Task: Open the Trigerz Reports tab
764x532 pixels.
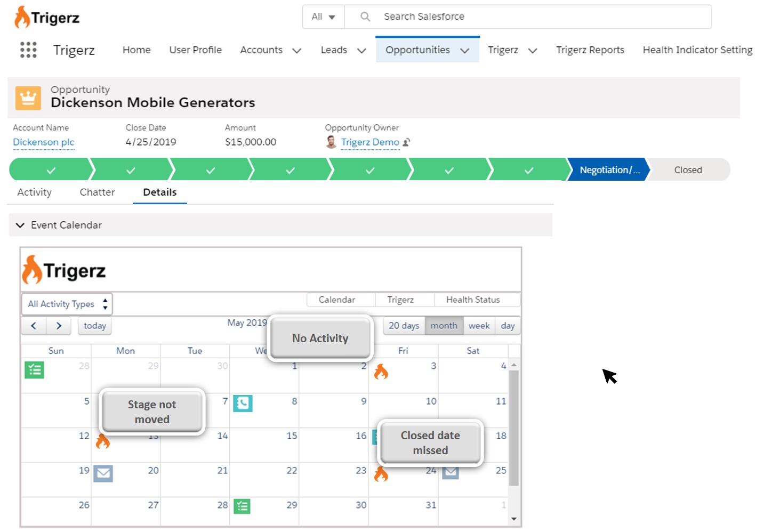Action: click(590, 50)
